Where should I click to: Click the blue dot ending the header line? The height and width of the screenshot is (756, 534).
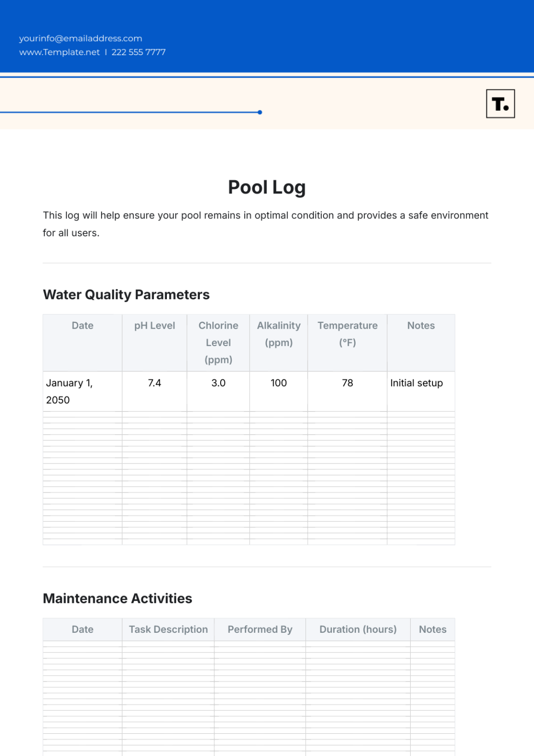260,113
